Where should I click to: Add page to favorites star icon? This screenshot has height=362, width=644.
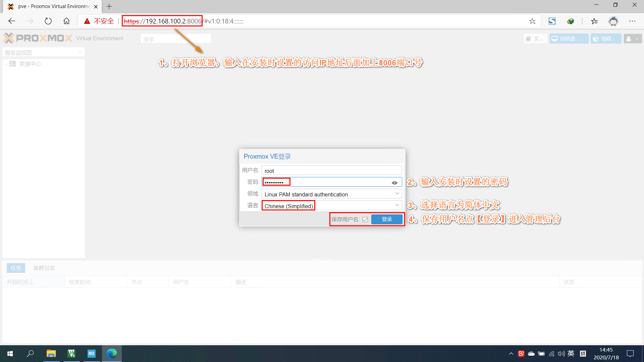tap(532, 21)
